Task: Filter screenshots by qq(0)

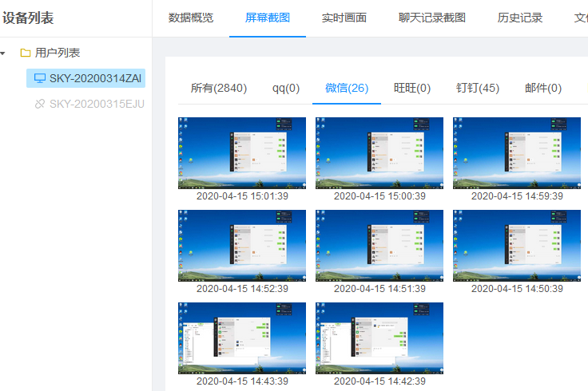Action: 286,88
